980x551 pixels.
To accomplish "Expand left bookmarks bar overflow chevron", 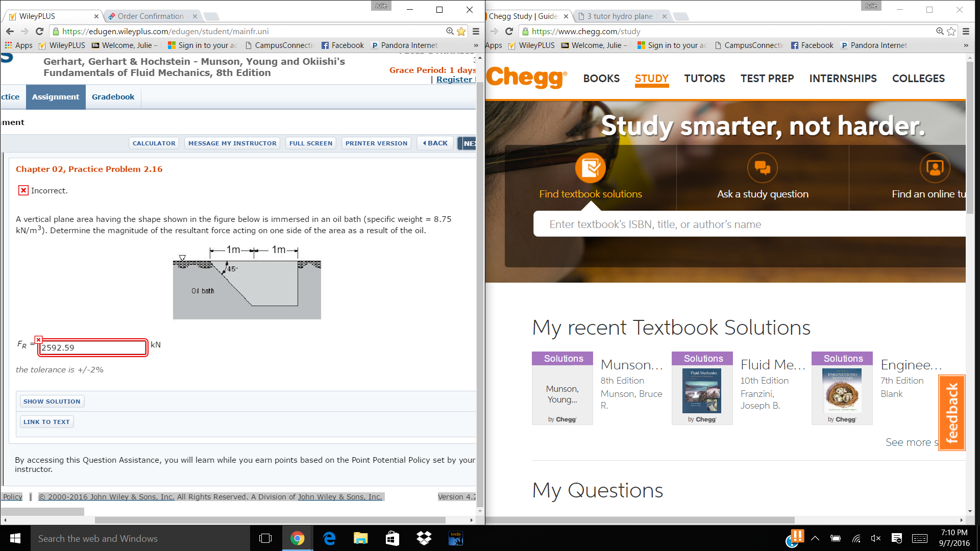I will point(476,45).
